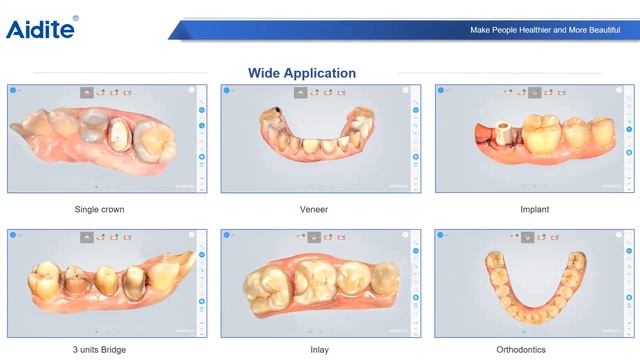Select the highlighted scan step in Inlay panel
The image size is (640, 360).
tap(314, 237)
